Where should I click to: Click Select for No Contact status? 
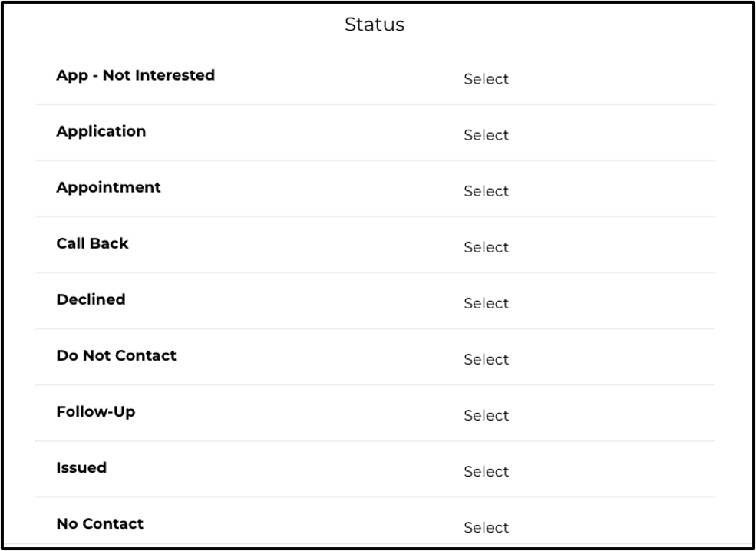[x=486, y=527]
